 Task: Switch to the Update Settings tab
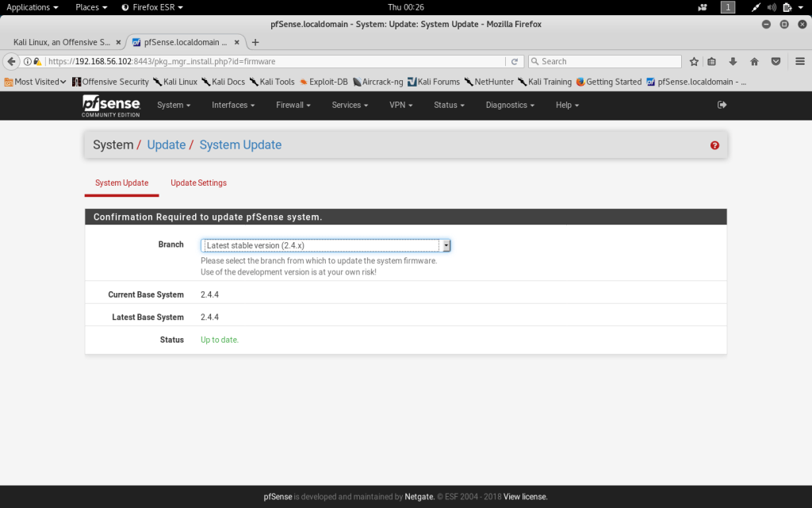pos(198,183)
